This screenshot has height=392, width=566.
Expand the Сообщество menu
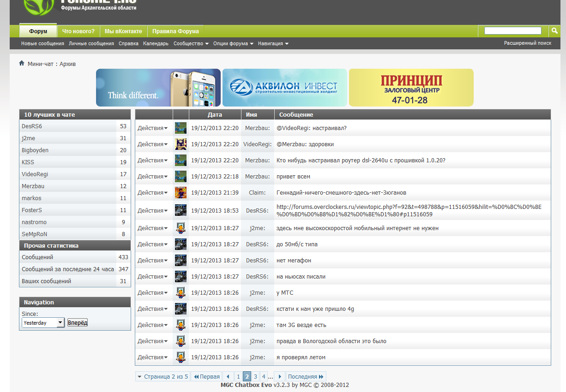[x=191, y=43]
